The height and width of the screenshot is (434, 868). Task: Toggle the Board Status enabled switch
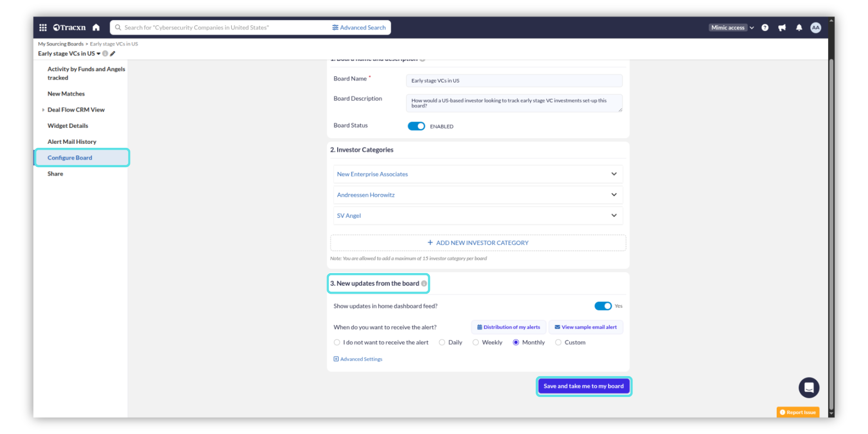pos(416,126)
